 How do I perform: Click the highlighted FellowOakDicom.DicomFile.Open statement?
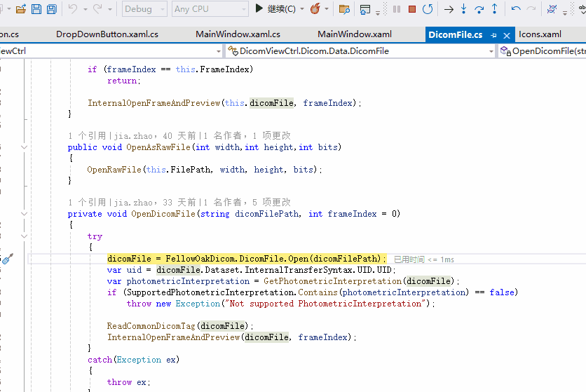(247, 259)
